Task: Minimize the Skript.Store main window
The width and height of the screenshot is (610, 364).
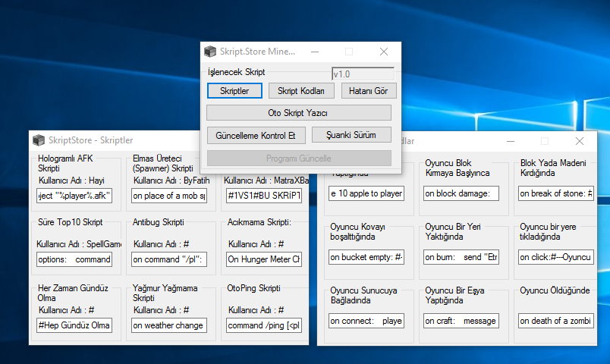Action: point(315,52)
